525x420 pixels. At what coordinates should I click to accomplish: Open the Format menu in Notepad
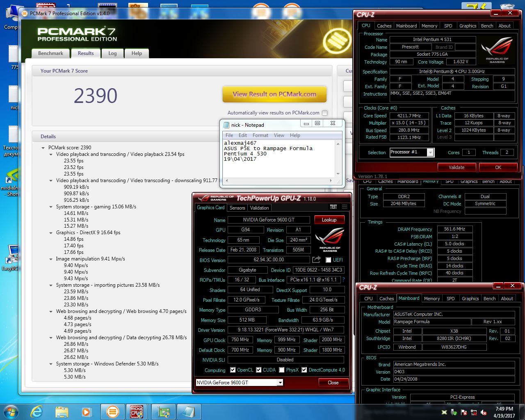pyautogui.click(x=260, y=135)
